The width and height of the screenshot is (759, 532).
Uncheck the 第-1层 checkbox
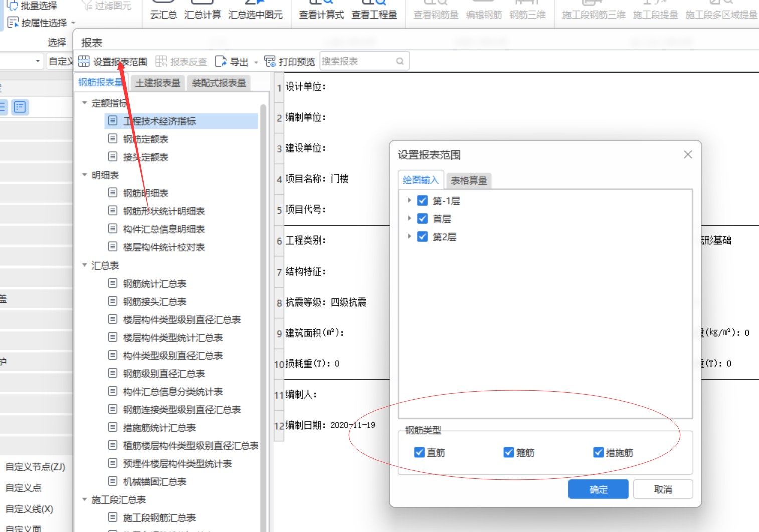(x=423, y=201)
